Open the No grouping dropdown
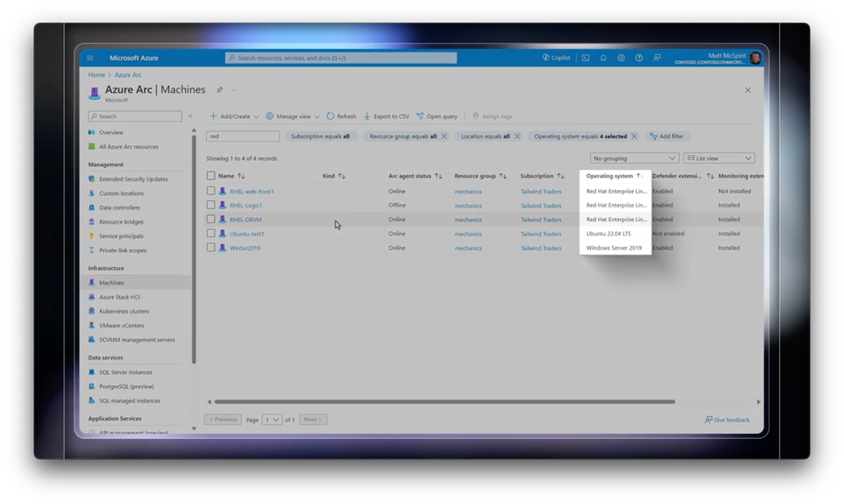Viewport: 844px width, 504px height. [634, 158]
